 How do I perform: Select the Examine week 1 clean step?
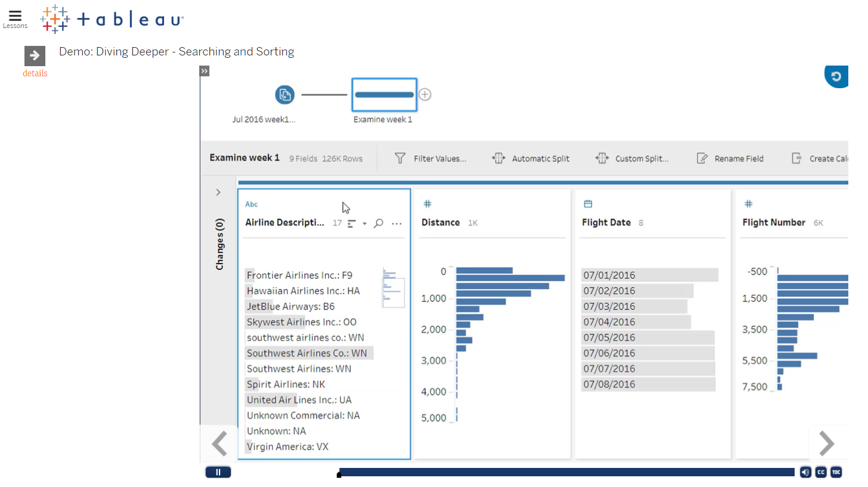(x=384, y=94)
